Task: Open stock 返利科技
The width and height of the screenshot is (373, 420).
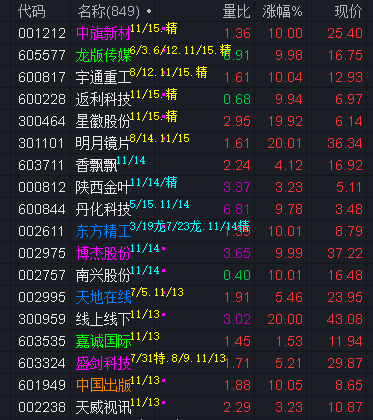Action: (103, 99)
